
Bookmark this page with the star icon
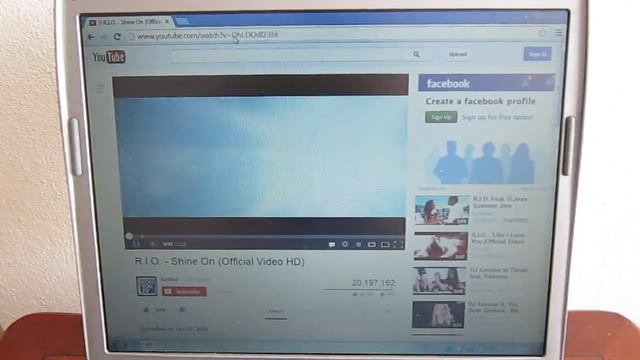(542, 33)
